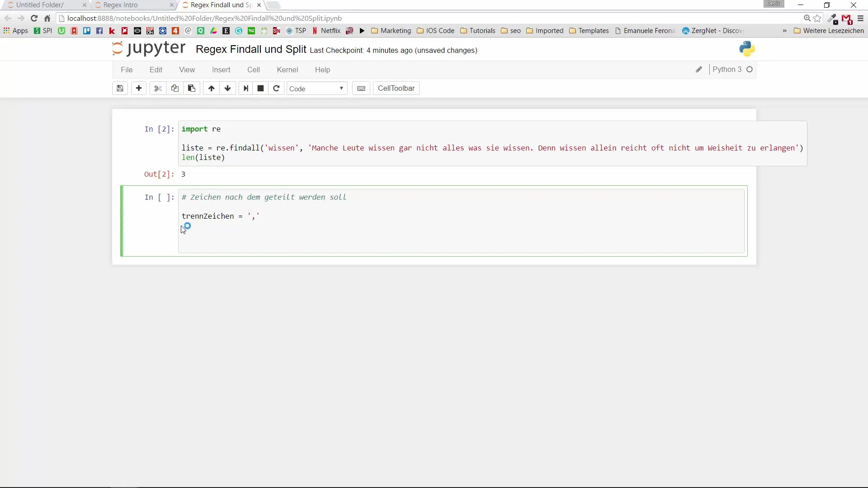Viewport: 868px width, 488px height.
Task: Click the Jupyter logo
Action: (x=149, y=48)
